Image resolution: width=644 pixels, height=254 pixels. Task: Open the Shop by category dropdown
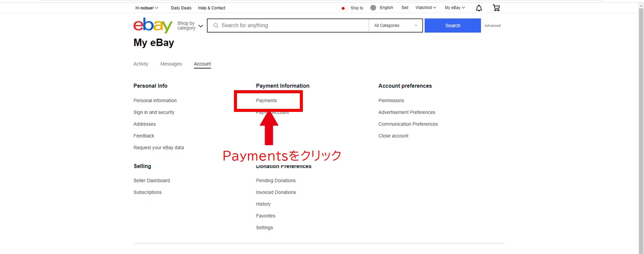click(190, 26)
